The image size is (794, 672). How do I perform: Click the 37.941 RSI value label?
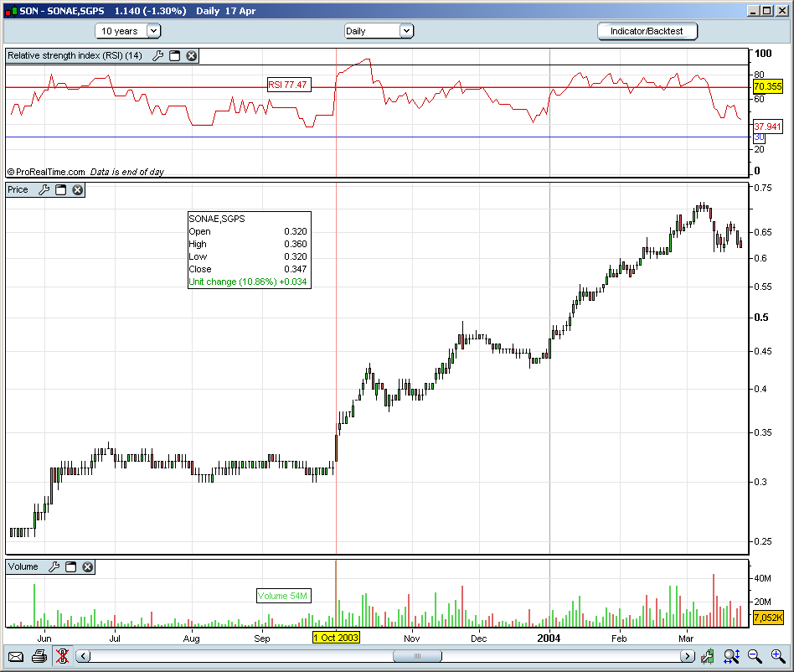tap(768, 127)
